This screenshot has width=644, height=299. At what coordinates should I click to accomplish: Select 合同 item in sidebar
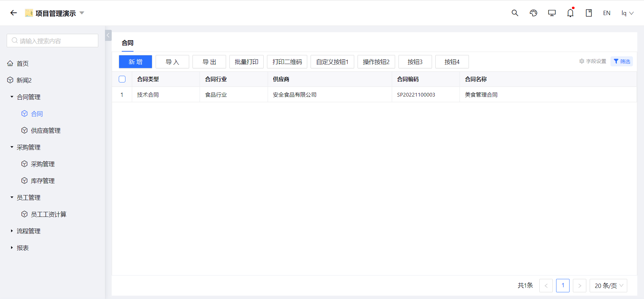click(x=37, y=114)
